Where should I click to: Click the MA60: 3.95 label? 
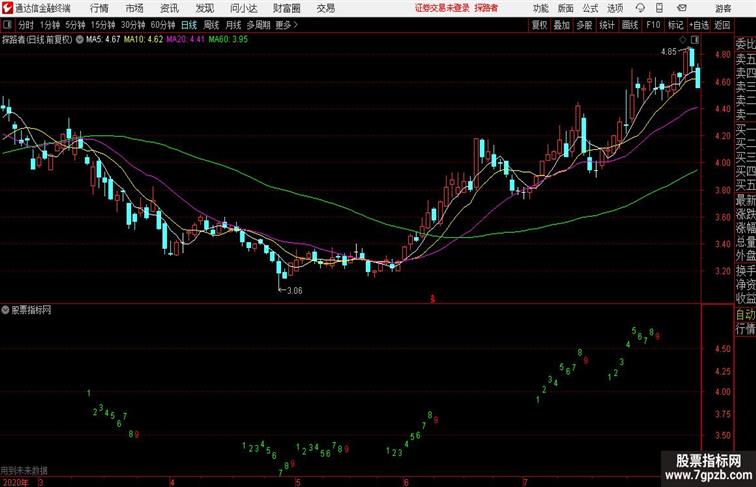[228, 40]
